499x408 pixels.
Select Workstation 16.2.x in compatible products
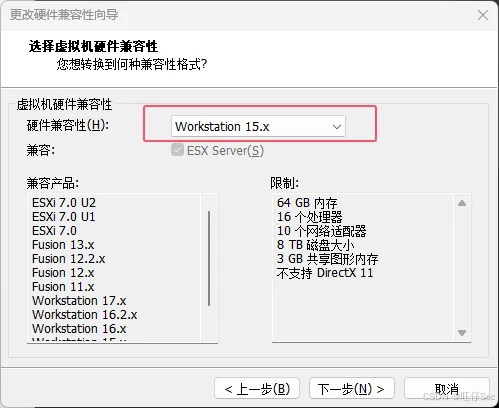pos(85,315)
